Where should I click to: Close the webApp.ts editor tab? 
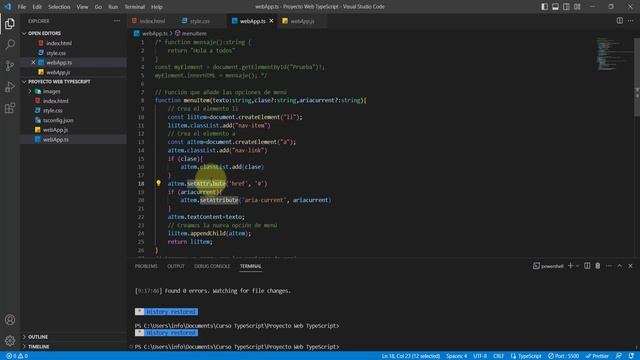pos(271,21)
